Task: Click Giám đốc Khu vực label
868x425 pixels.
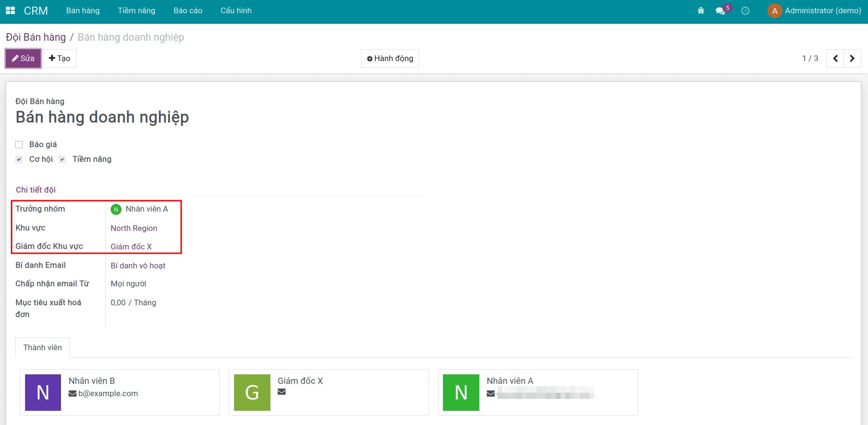Action: coord(49,246)
